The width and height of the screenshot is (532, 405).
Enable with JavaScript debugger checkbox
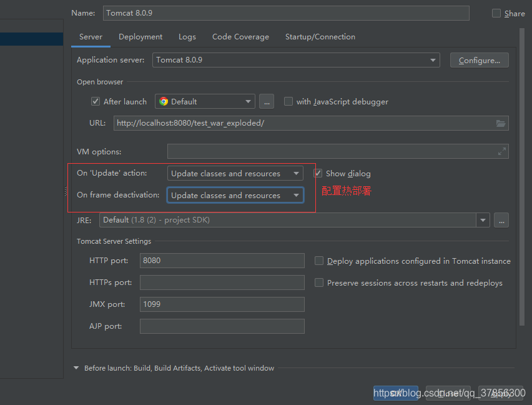tap(288, 101)
